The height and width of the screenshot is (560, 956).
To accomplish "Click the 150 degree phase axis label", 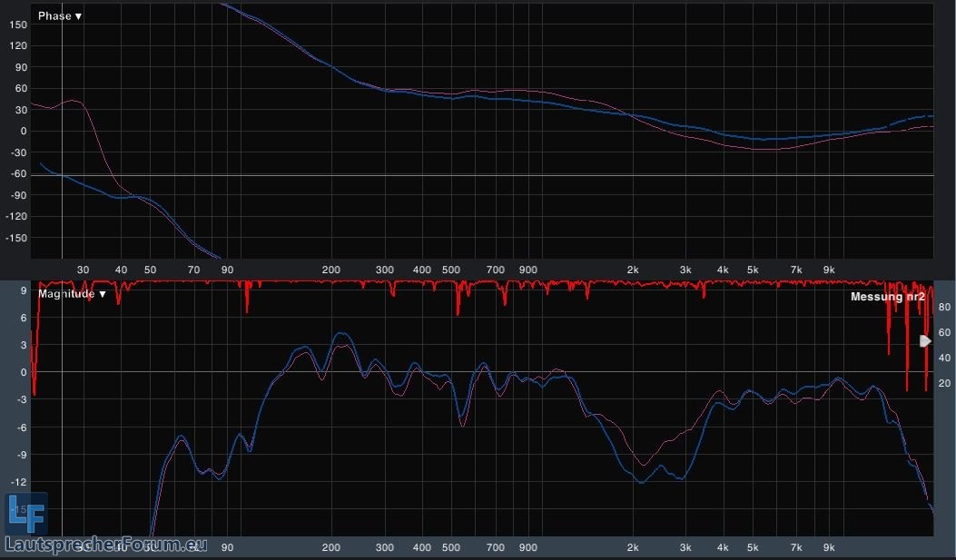I will (x=18, y=25).
